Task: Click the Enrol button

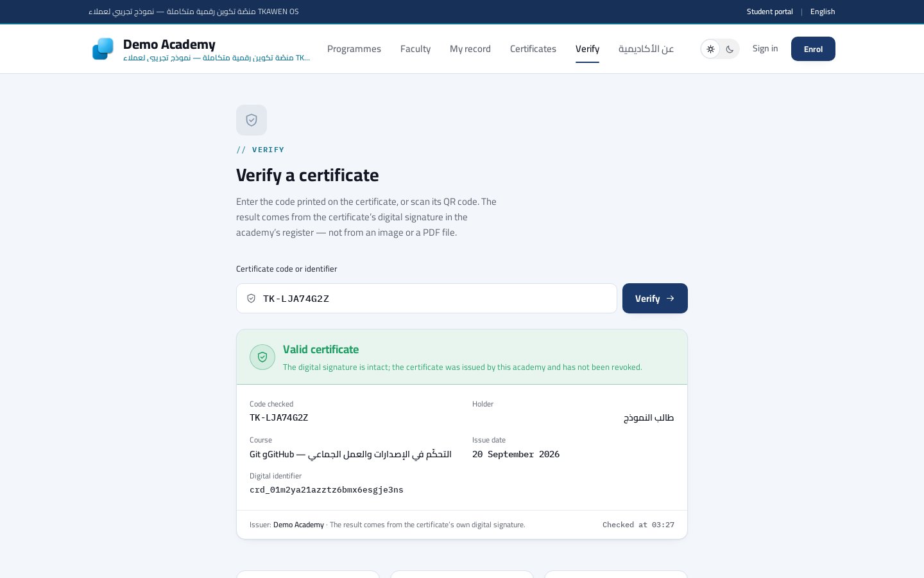Action: pyautogui.click(x=813, y=49)
